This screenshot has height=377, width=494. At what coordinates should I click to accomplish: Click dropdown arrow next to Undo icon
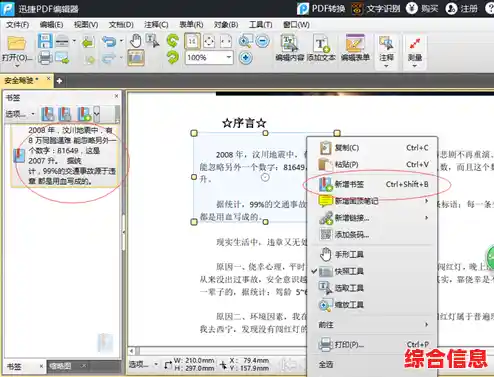click(x=121, y=41)
